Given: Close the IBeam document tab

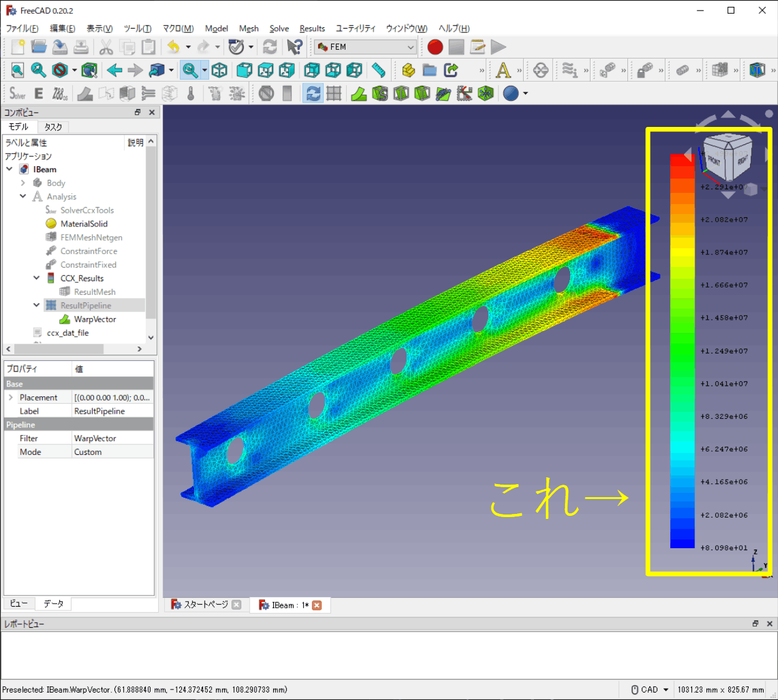Looking at the screenshot, I should (x=317, y=605).
